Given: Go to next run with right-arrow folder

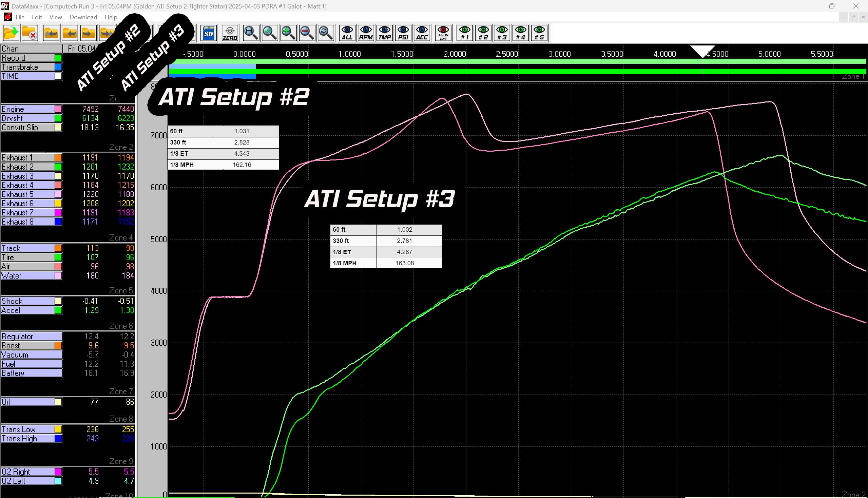Looking at the screenshot, I should [88, 33].
